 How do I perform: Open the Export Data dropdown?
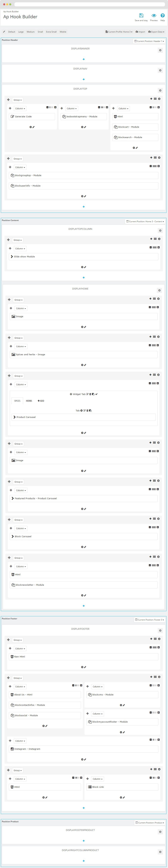click(156, 32)
